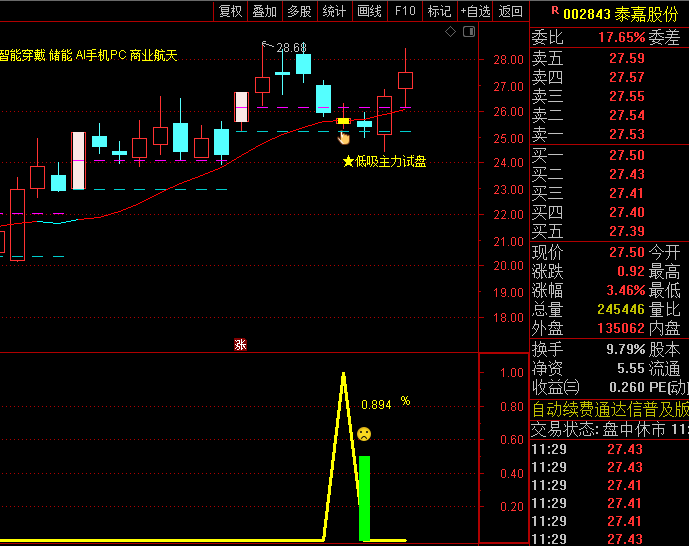689x546 pixels.
Task: Click the diamond icon above chart
Action: click(x=450, y=32)
